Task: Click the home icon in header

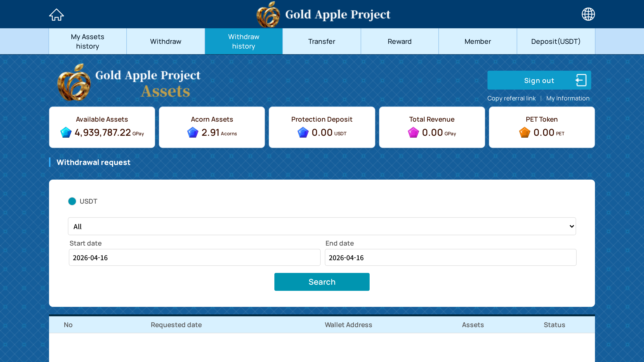Action: (56, 15)
